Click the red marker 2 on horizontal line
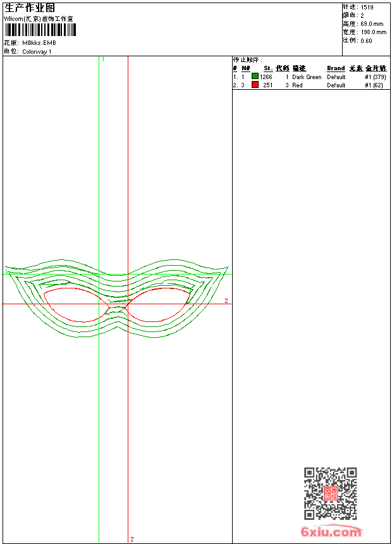The width and height of the screenshot is (392, 544). pos(226,301)
